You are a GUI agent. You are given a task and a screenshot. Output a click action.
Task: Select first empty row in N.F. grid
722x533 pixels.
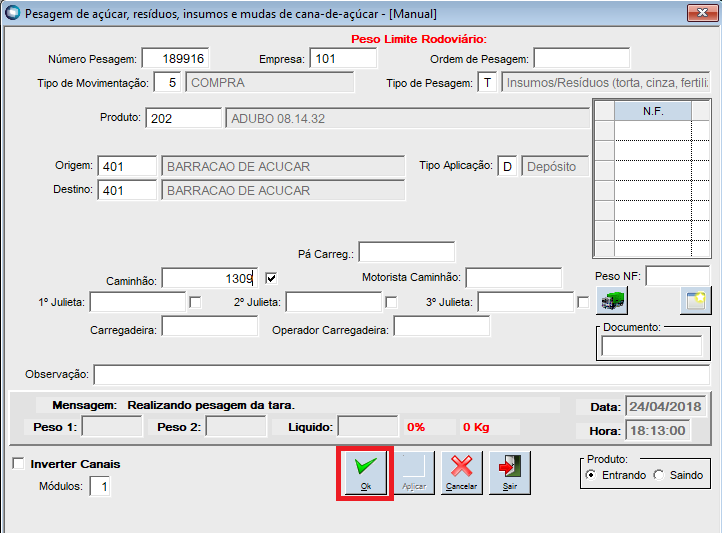click(x=653, y=131)
